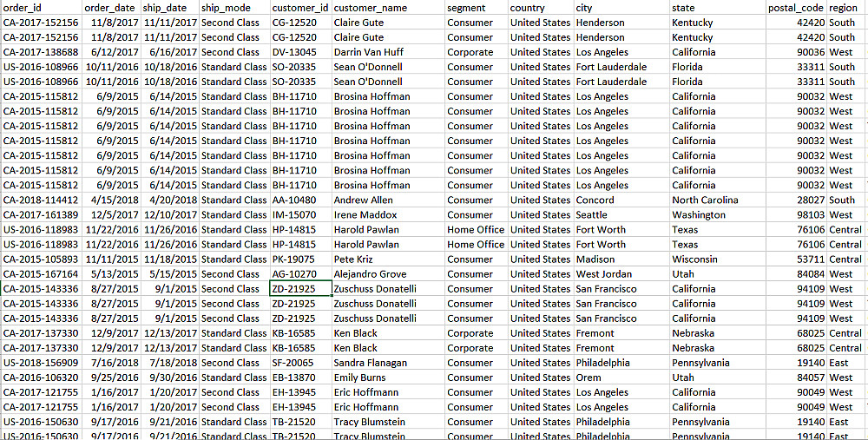Select order ID CA-2015-167164
This screenshot has height=440, width=868.
(x=42, y=274)
